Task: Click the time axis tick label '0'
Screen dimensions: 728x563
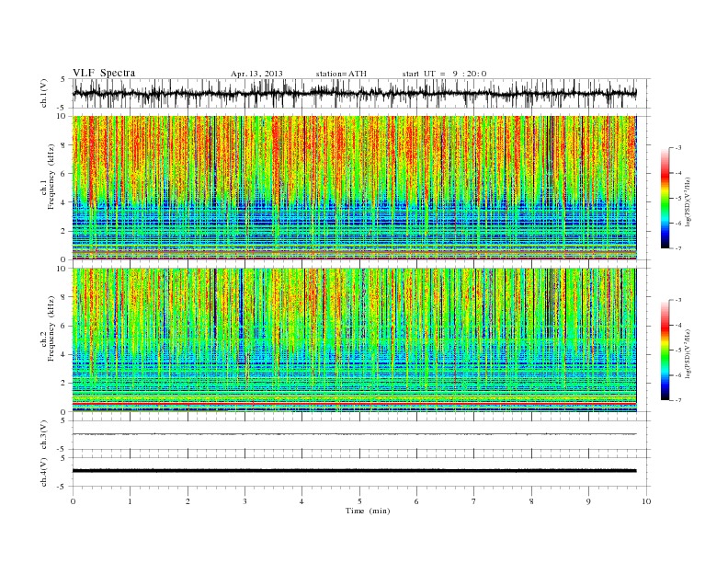Action: pyautogui.click(x=73, y=501)
